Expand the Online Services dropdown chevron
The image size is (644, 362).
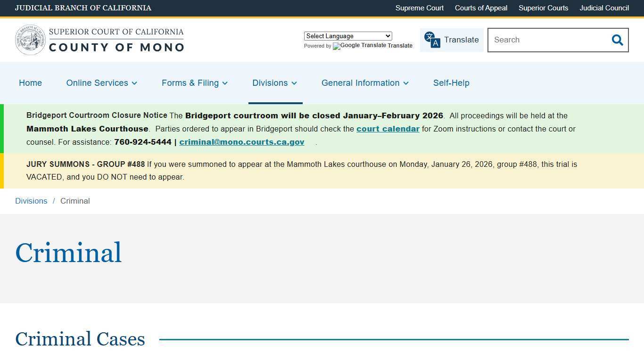134,83
